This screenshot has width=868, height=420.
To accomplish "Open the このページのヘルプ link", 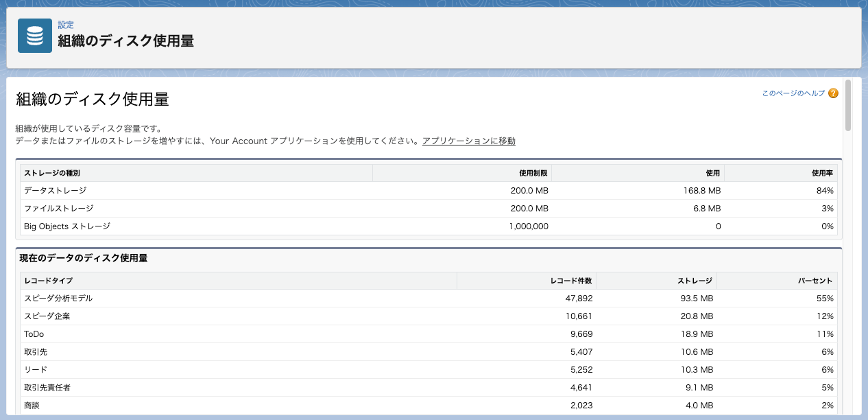I will coord(793,93).
